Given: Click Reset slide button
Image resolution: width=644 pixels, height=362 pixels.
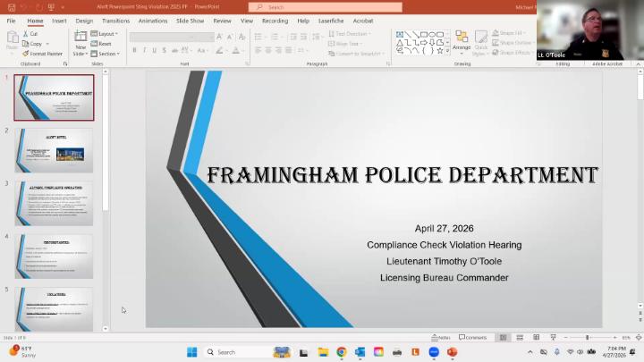Looking at the screenshot, I should pyautogui.click(x=103, y=44).
